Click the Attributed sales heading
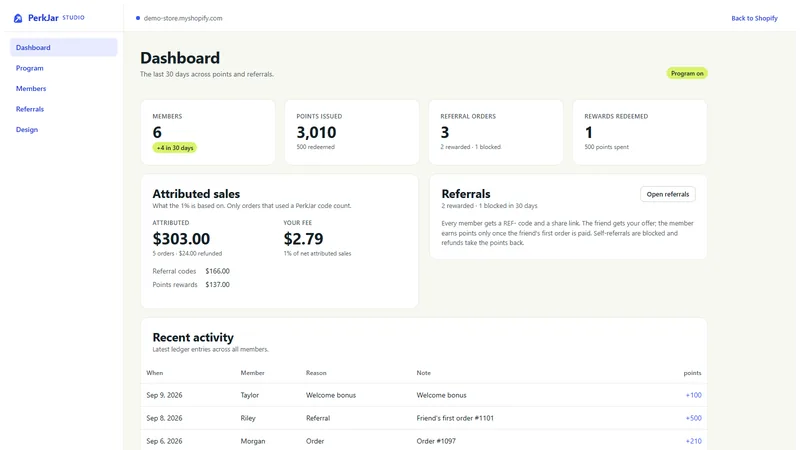 [x=196, y=194]
